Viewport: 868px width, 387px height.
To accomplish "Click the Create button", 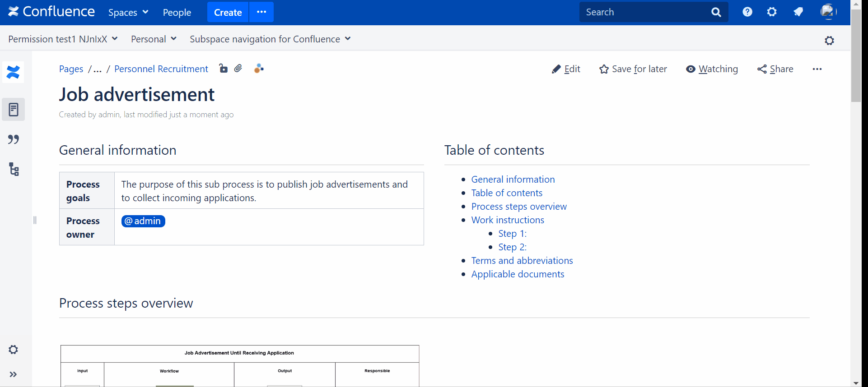I will tap(228, 13).
